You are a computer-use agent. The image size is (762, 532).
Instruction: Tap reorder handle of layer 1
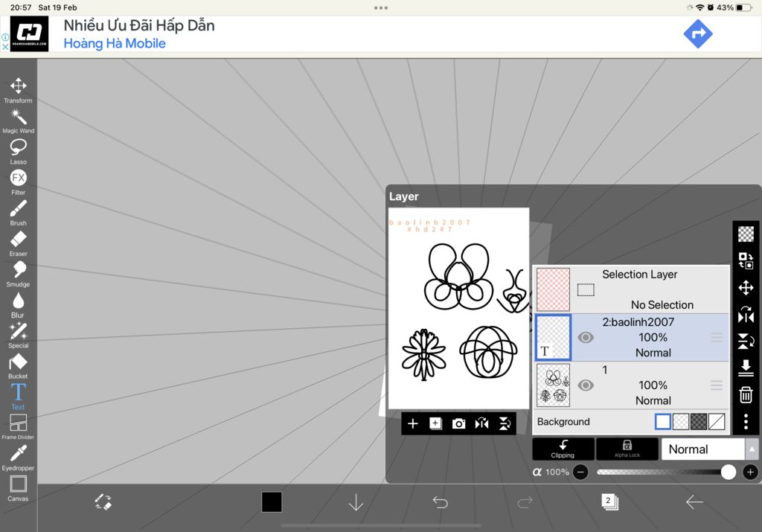point(717,385)
